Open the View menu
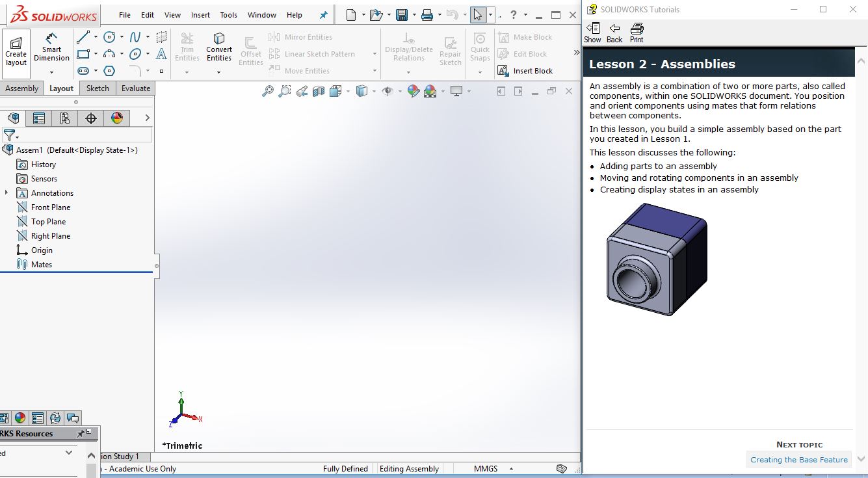Viewport: 868px width, 478px height. pos(173,15)
